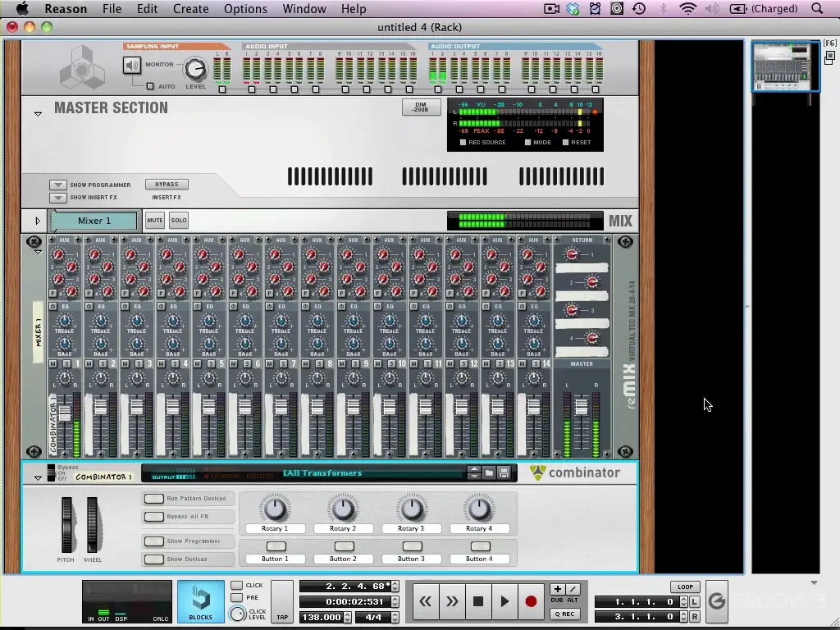
Task: Click the channel 1 level fader
Action: tap(65, 412)
